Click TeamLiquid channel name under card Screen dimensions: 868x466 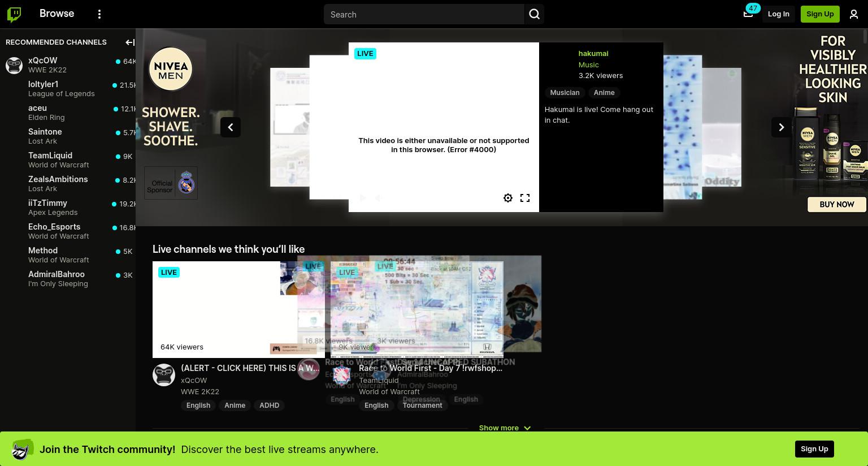pyautogui.click(x=379, y=380)
